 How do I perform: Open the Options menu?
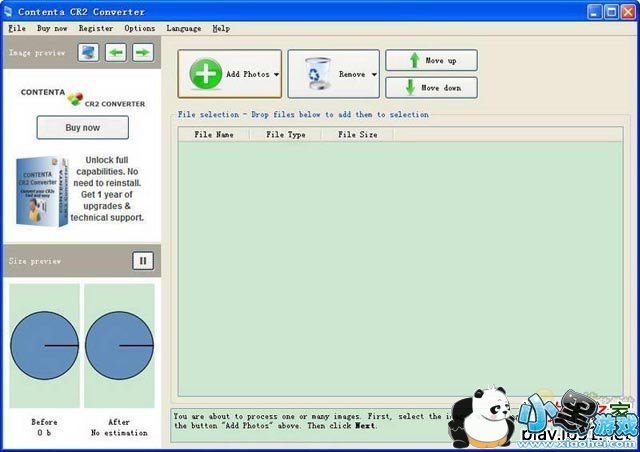(x=140, y=28)
